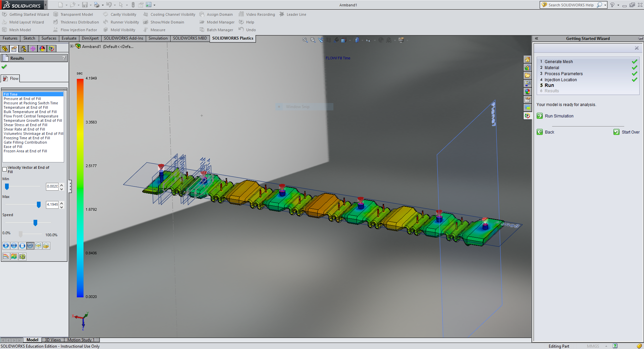Click Mesh Model toolbar command
Screen dimensions: 644x349
click(x=16, y=30)
